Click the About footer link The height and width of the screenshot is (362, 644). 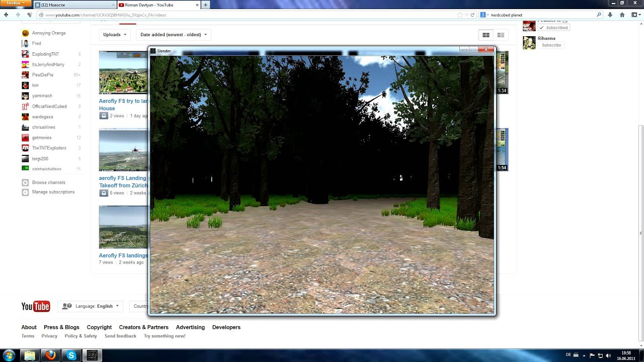coord(29,327)
